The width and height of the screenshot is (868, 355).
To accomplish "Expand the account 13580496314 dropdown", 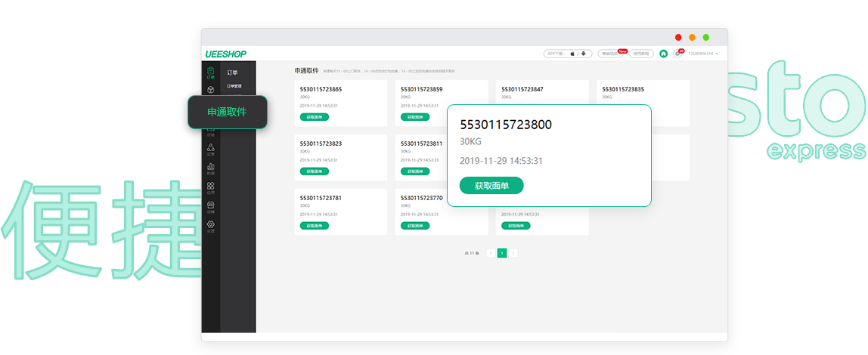I will pos(703,54).
